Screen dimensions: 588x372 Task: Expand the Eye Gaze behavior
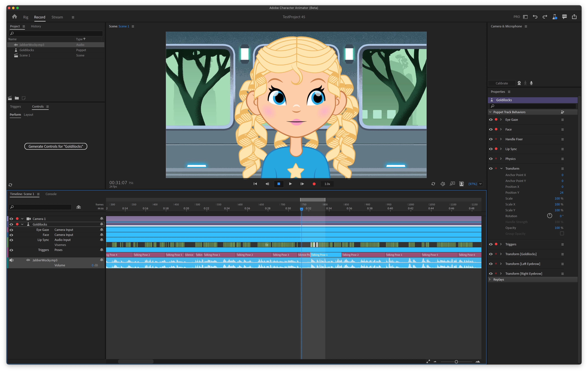click(501, 119)
